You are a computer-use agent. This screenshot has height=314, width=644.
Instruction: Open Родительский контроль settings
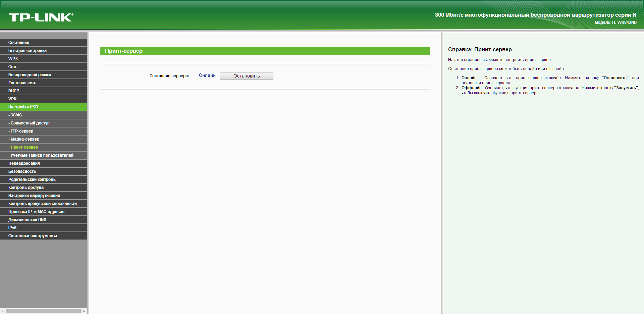[44, 179]
